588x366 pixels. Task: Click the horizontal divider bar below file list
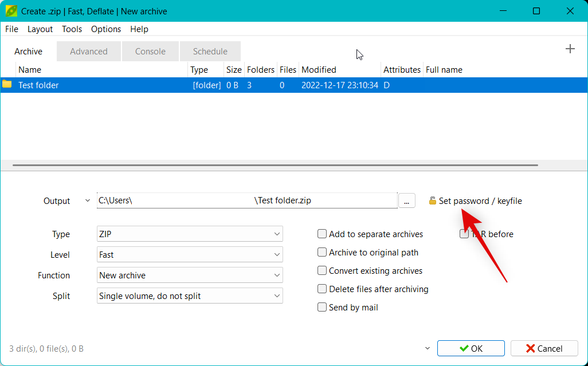pyautogui.click(x=275, y=166)
